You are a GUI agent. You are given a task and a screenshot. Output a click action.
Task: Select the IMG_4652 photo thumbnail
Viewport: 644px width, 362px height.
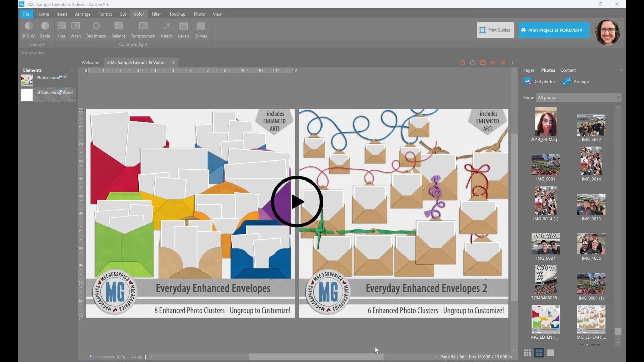tap(591, 125)
